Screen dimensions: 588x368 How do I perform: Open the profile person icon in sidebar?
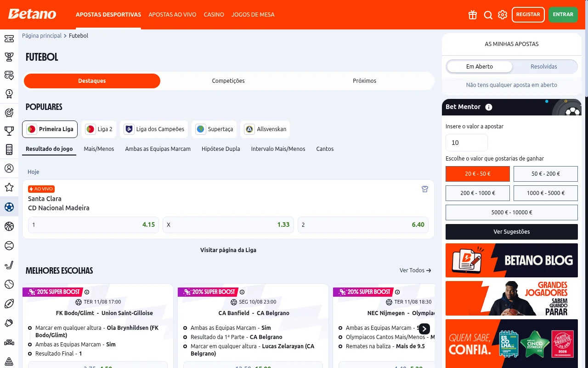coord(9,168)
